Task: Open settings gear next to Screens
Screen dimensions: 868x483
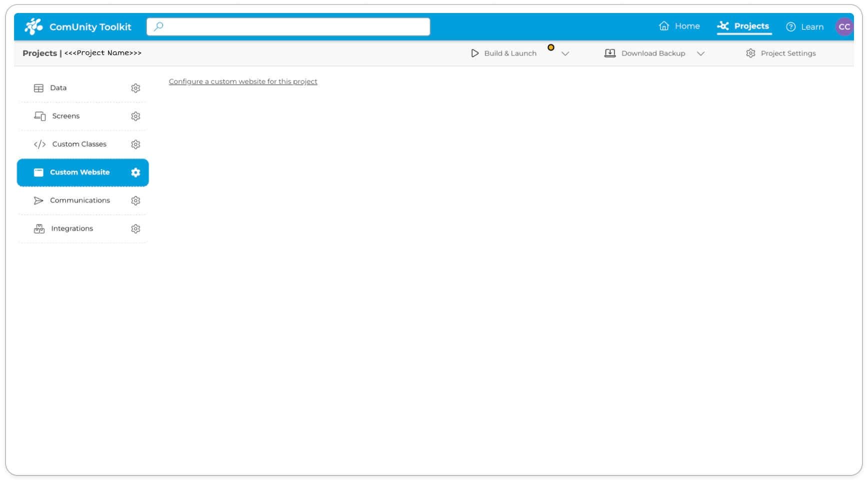Action: (135, 116)
